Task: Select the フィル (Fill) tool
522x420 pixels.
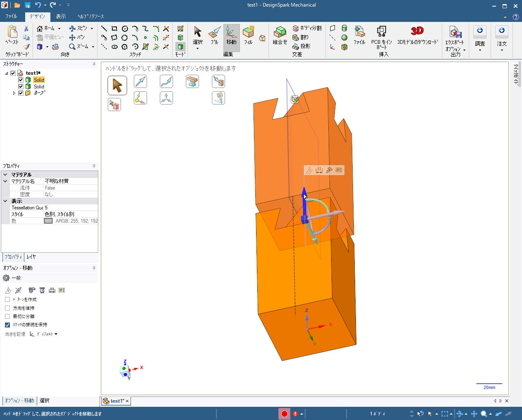Action: pos(248,35)
